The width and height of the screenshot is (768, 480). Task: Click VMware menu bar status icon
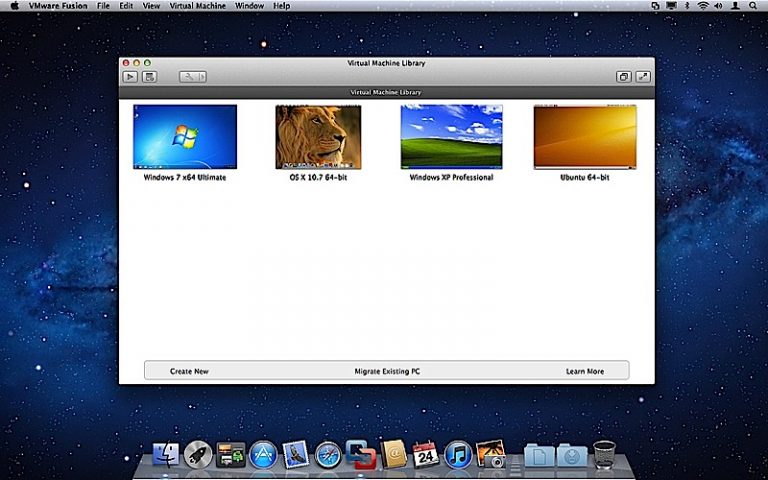click(x=655, y=6)
